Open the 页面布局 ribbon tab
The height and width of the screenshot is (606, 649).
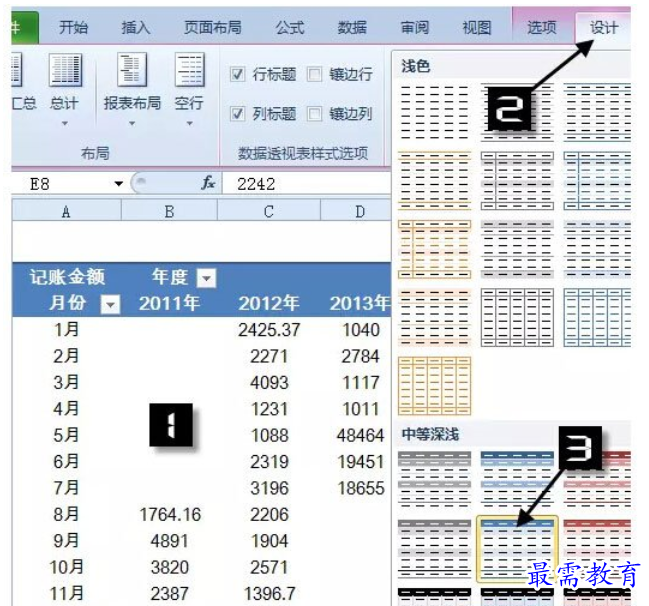click(212, 28)
